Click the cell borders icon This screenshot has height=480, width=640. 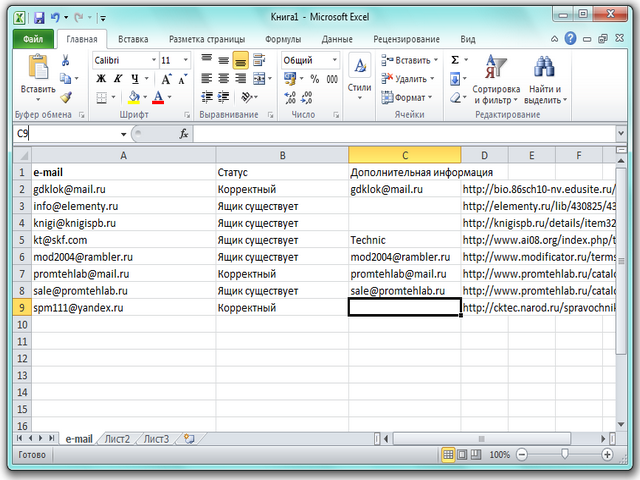pos(101,98)
